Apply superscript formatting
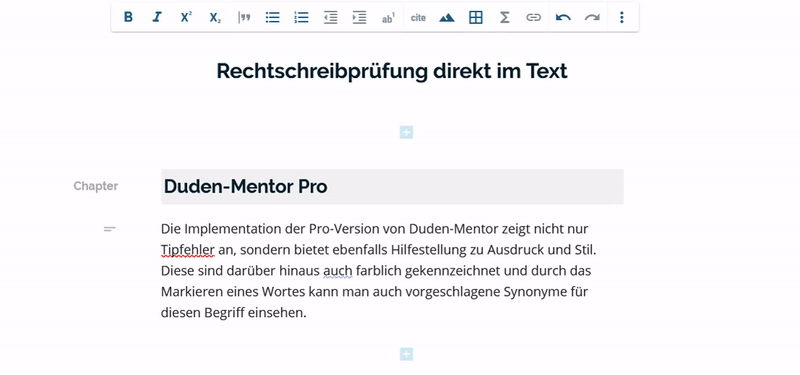Screen dimensions: 800x375 (x=186, y=17)
